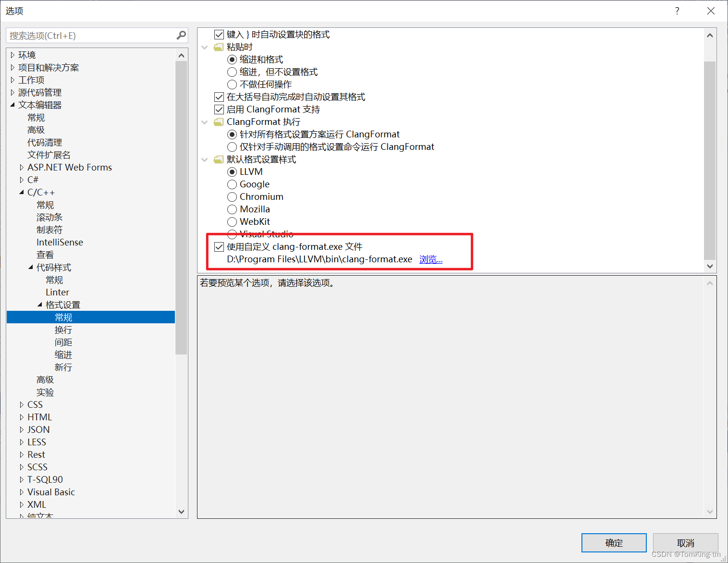
Task: Click the ClangFormat 执行 folder icon
Action: 219,122
